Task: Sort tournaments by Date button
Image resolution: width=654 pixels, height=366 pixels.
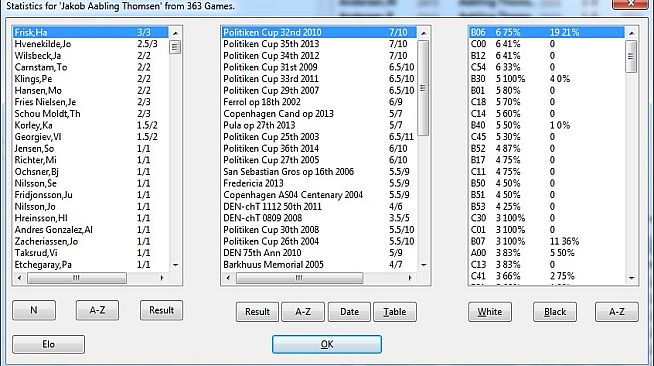Action: coord(349,312)
